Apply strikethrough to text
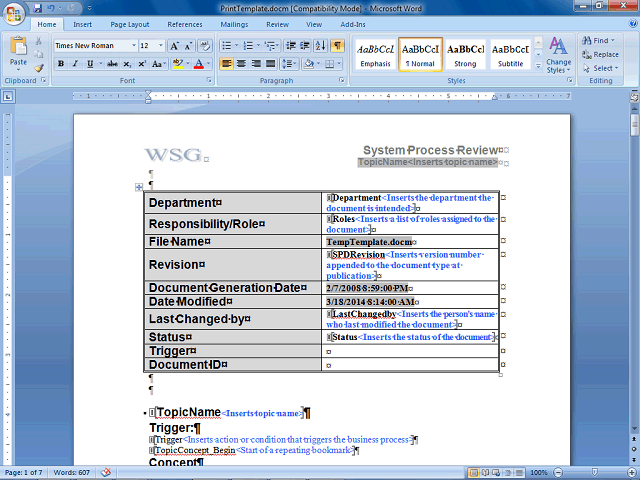 pyautogui.click(x=112, y=64)
